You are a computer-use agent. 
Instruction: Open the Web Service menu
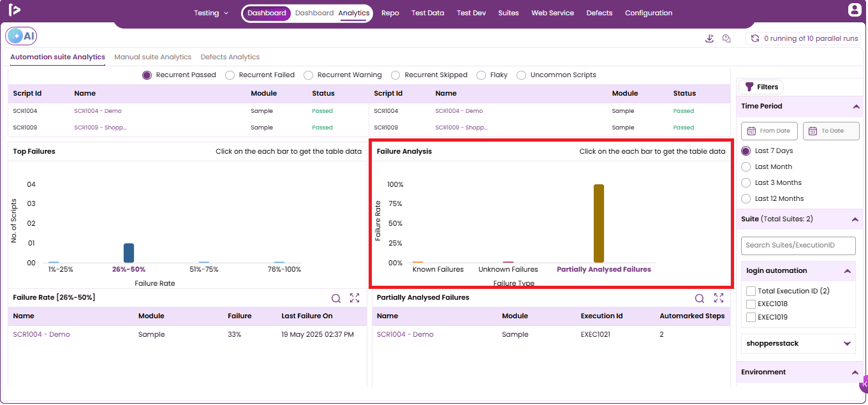point(553,13)
